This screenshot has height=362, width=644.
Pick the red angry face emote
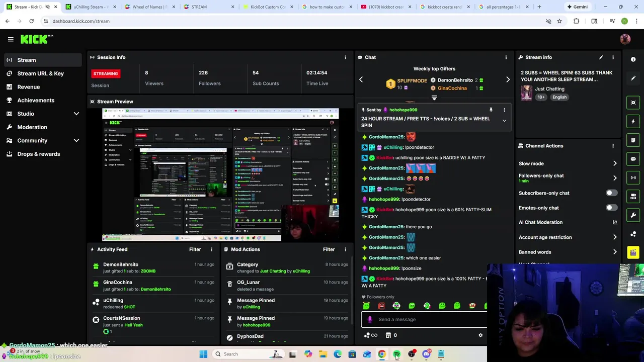pos(381,306)
